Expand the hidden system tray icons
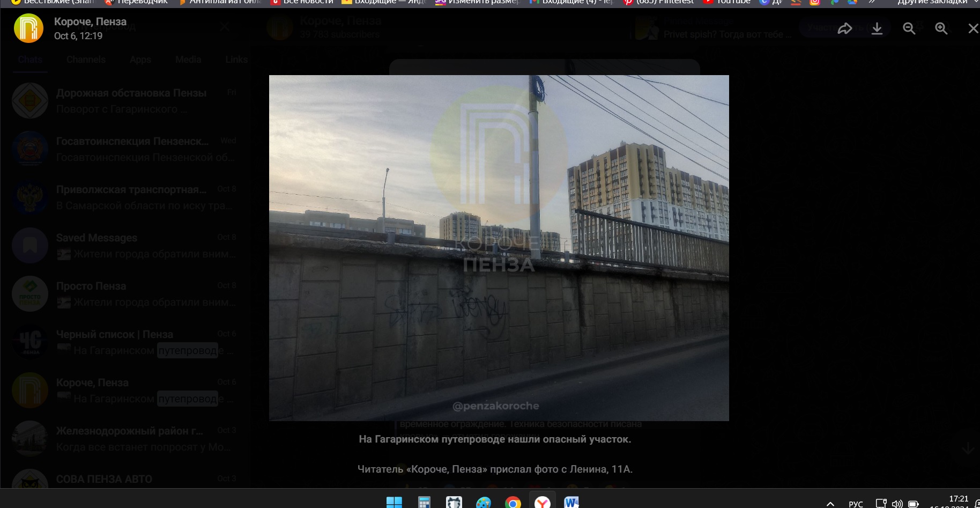 pos(830,504)
